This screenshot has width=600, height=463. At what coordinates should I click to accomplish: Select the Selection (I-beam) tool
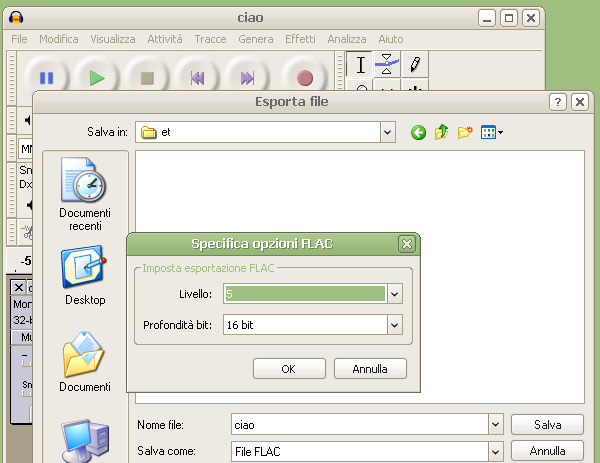click(361, 66)
